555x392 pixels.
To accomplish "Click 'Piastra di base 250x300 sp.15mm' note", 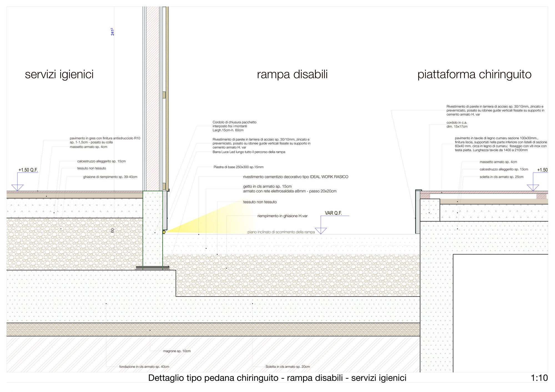I will [x=238, y=167].
